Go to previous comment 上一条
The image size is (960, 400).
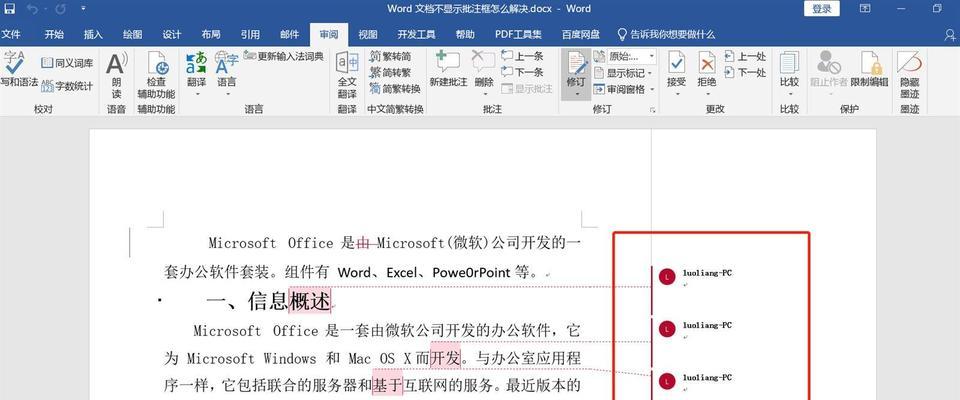pyautogui.click(x=522, y=56)
